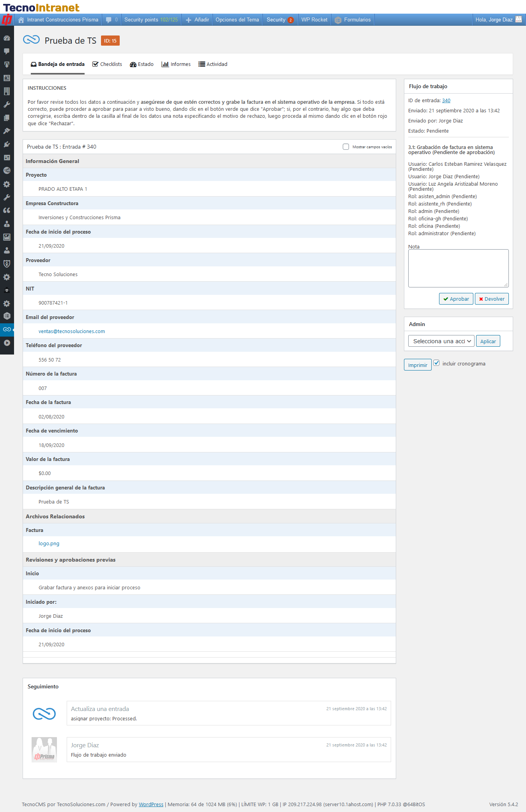Click the quotation marks icon in sidebar

point(7,211)
